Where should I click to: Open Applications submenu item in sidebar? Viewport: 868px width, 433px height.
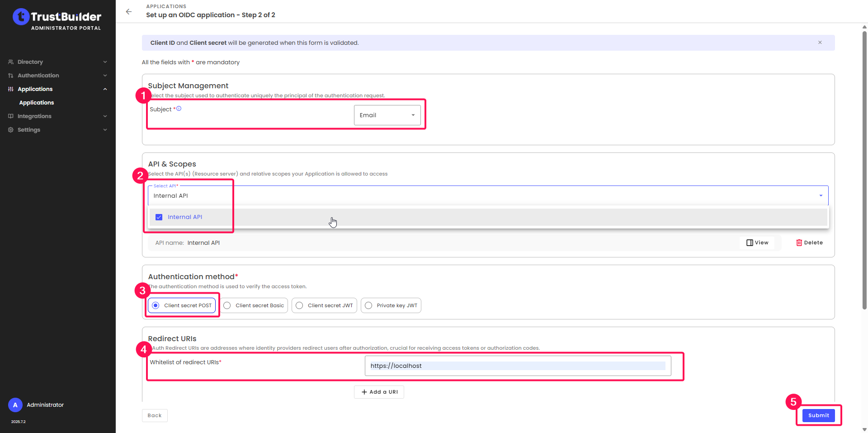pyautogui.click(x=37, y=103)
